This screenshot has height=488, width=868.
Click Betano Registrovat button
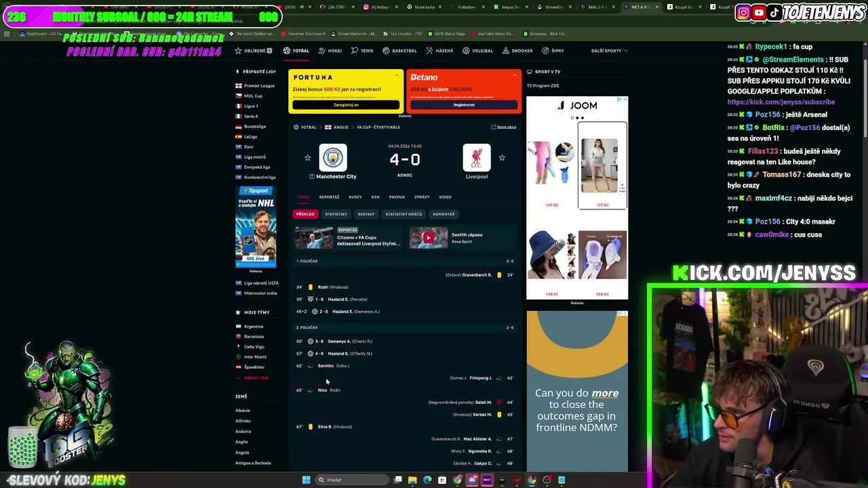point(465,105)
